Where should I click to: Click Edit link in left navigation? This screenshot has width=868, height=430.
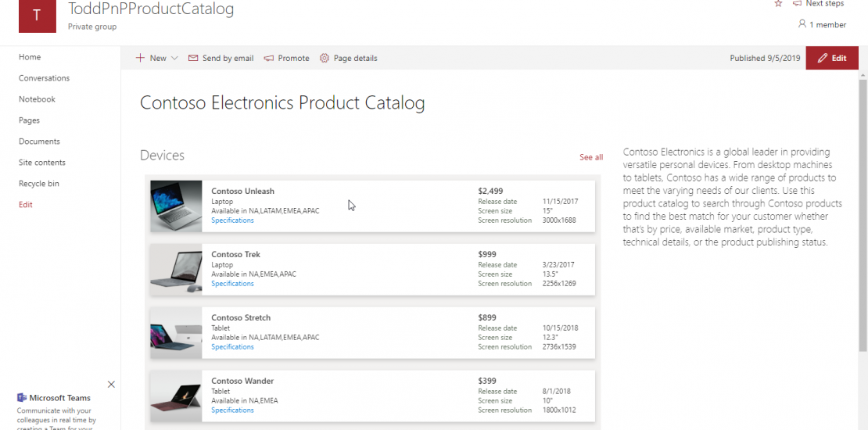tap(26, 205)
